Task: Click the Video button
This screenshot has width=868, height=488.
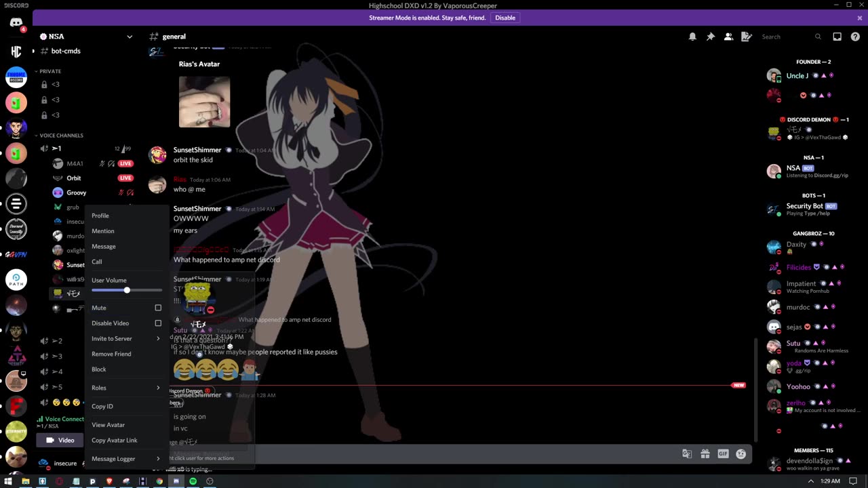Action: point(60,441)
